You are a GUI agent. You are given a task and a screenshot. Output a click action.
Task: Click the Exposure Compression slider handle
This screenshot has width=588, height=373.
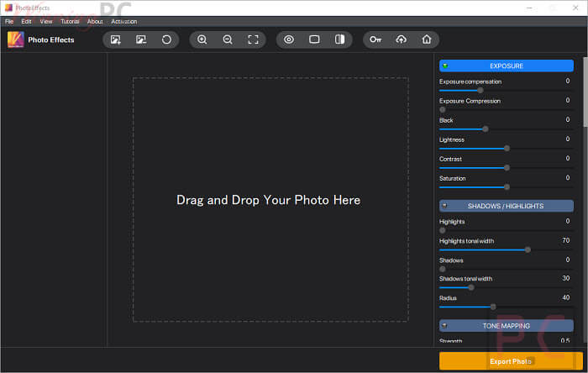[x=443, y=110]
